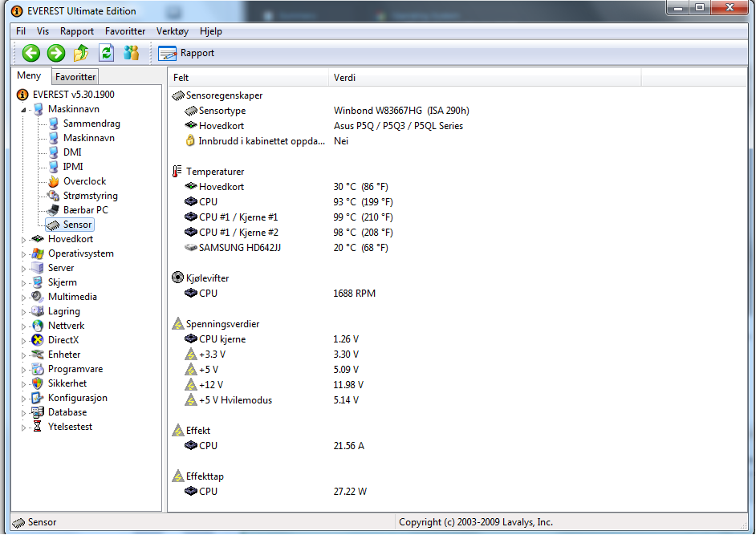Open the Hjelp menu
Viewport: 756px width, 535px height.
pyautogui.click(x=211, y=31)
